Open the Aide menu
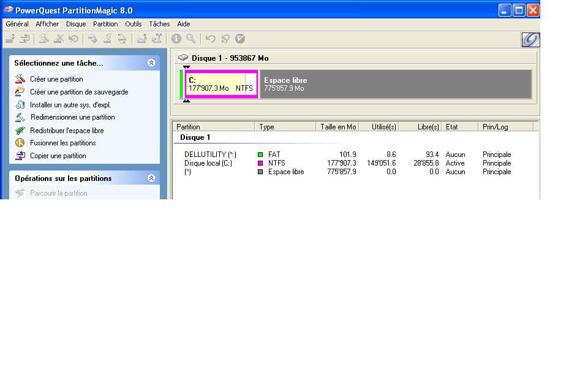 183,24
